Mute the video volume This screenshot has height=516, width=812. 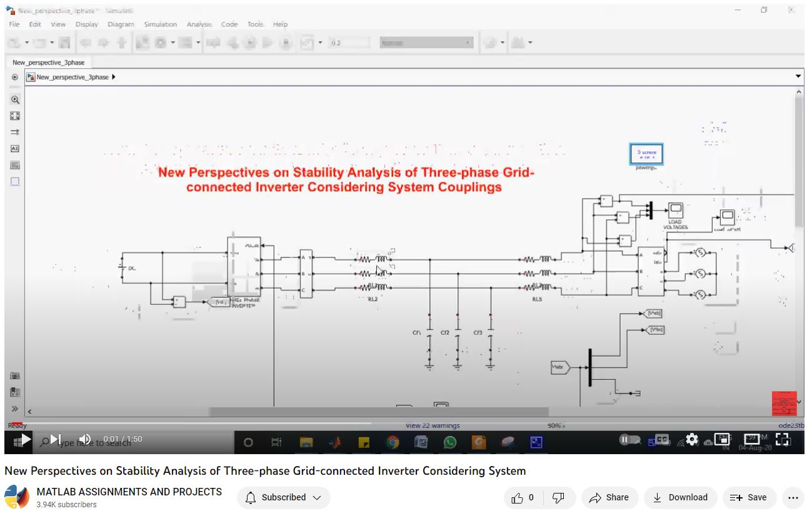point(85,440)
